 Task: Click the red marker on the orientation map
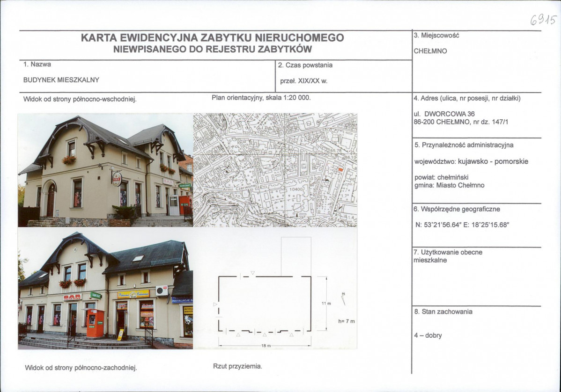click(x=340, y=170)
